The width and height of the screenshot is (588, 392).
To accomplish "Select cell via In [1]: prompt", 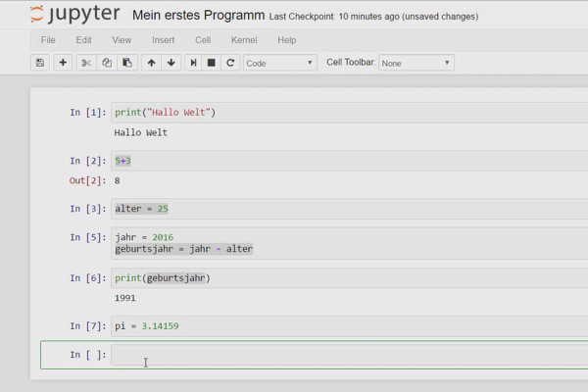I will 88,112.
